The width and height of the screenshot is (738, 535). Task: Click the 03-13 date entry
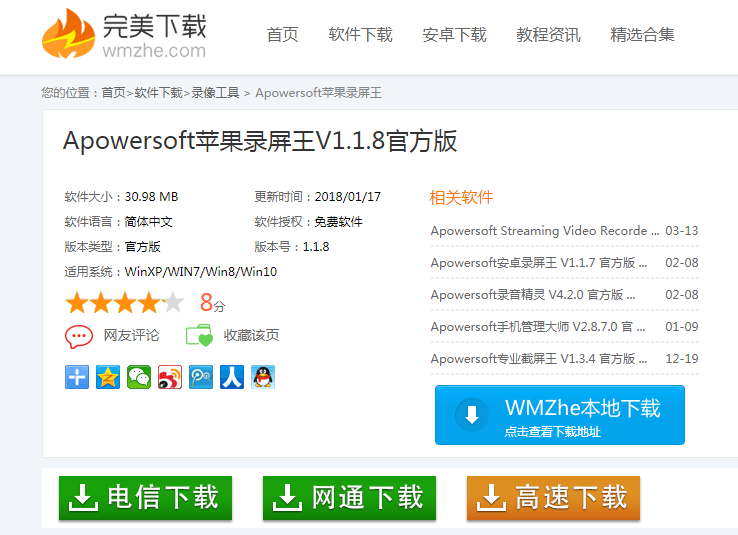click(682, 231)
